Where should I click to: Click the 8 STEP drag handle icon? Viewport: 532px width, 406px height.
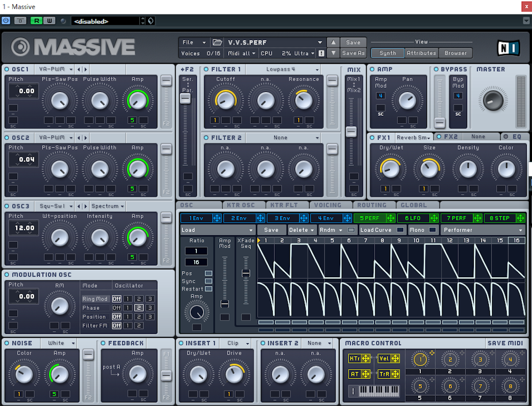coord(521,218)
